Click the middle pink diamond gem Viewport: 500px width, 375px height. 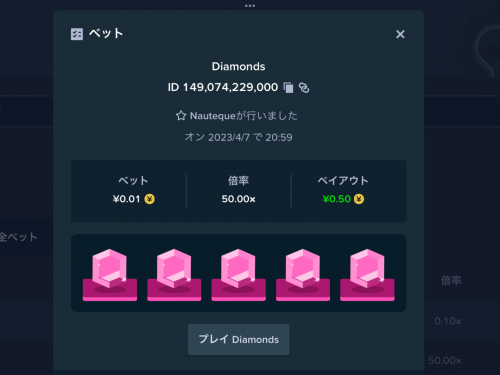click(x=238, y=268)
